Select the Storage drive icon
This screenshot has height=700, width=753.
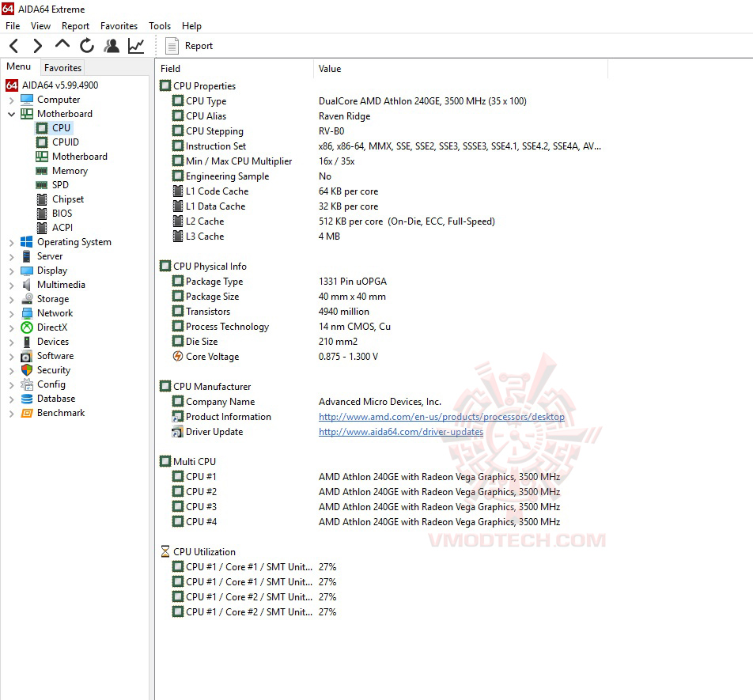[27, 299]
